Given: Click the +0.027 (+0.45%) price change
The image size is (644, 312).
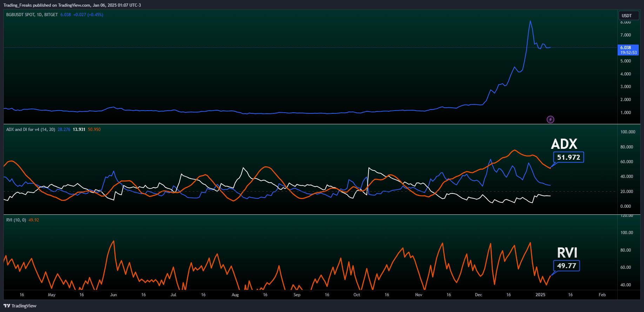Looking at the screenshot, I should tap(88, 15).
